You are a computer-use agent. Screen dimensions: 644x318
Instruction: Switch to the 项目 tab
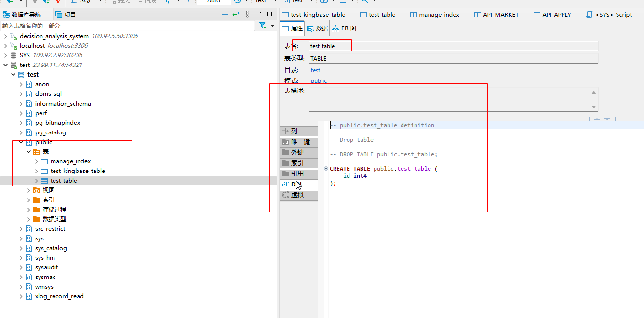click(x=66, y=14)
